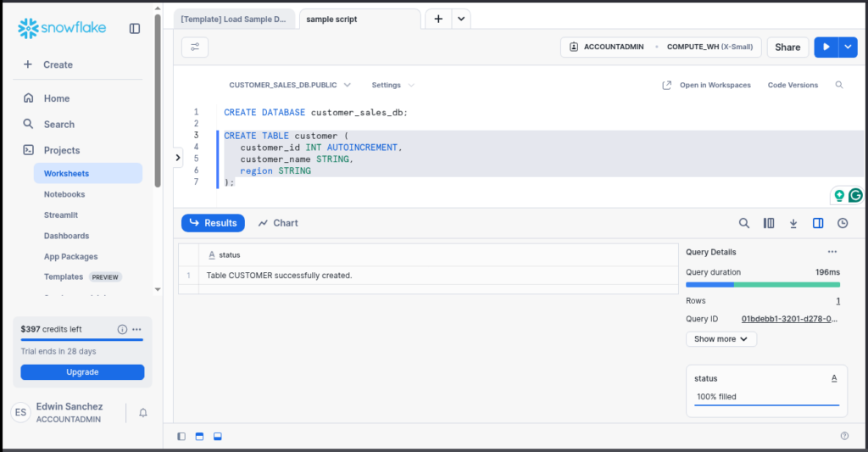The height and width of the screenshot is (452, 868).
Task: Open Edwin Sanchez user menu
Action: (x=58, y=412)
